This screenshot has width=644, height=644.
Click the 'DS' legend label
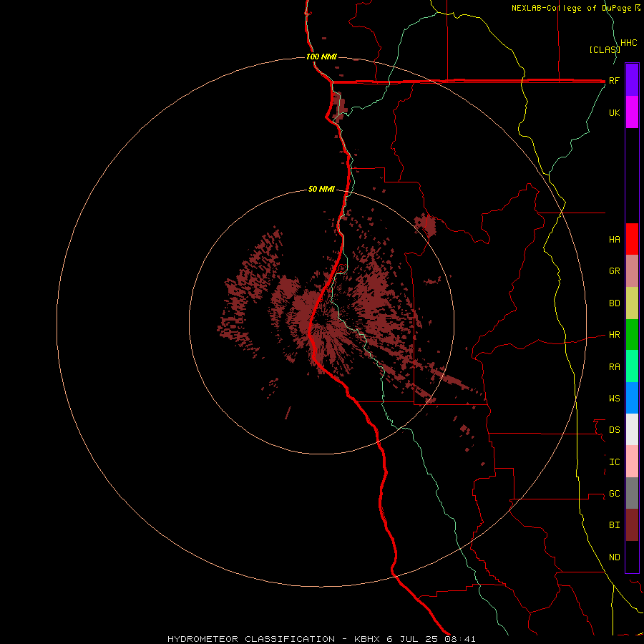614,429
